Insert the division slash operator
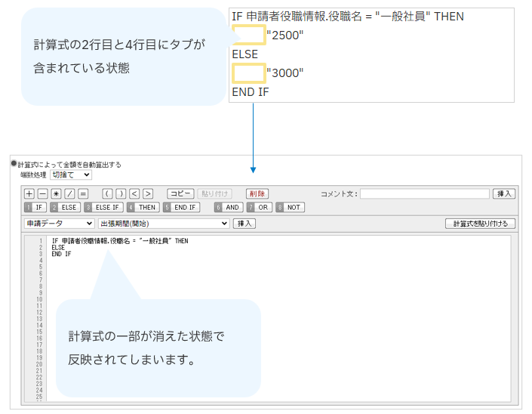 69,194
